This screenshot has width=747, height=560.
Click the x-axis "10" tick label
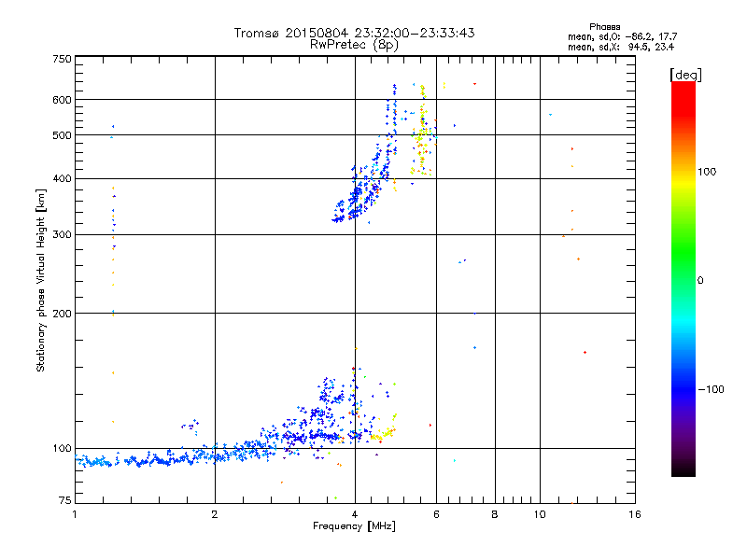tap(540, 514)
